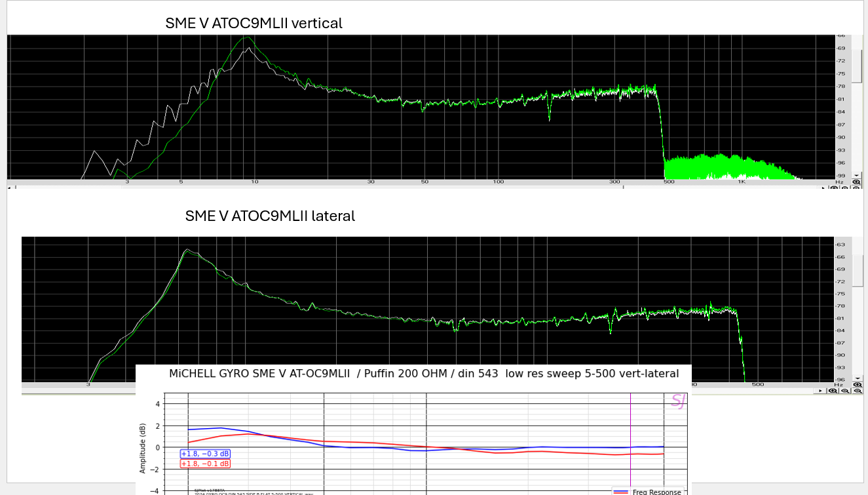The height and width of the screenshot is (495, 868).
Task: Click the horizontal zoom-in magnifier under the lateral chart
Action: [x=833, y=391]
